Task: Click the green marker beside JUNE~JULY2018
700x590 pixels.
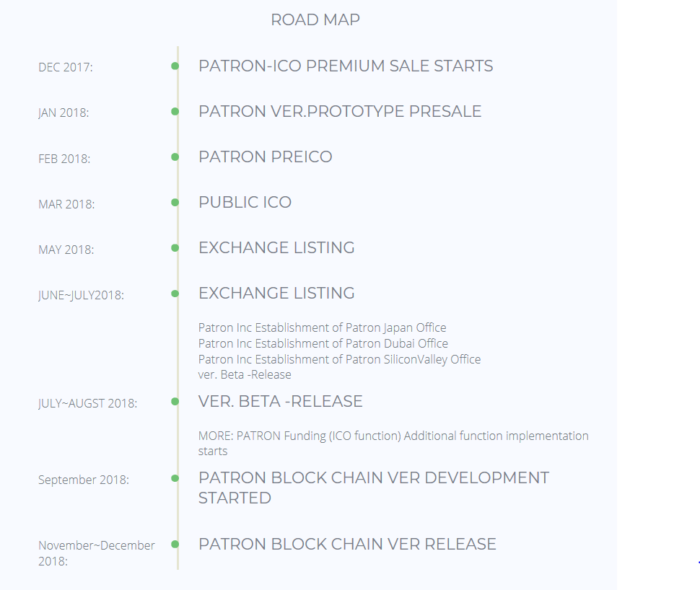Action: pos(175,294)
